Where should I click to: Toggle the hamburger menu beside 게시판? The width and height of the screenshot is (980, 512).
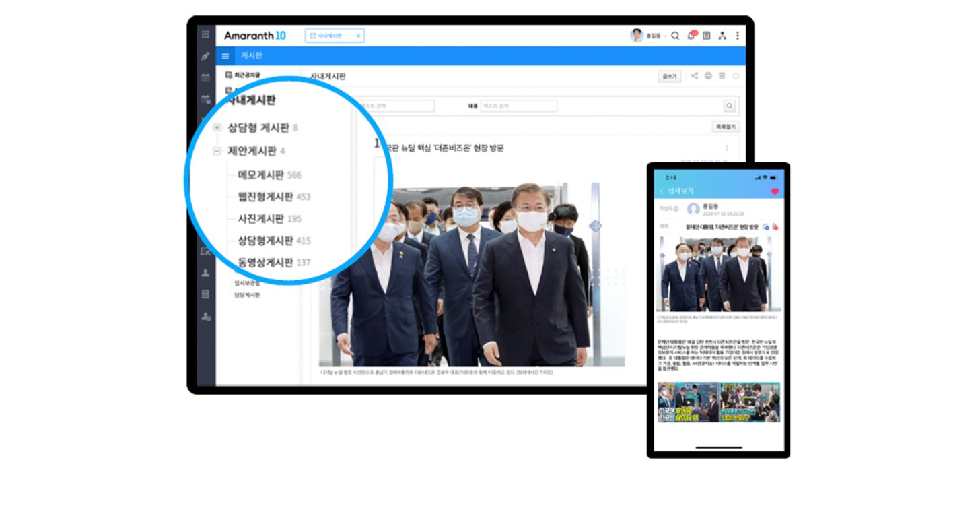tap(225, 56)
